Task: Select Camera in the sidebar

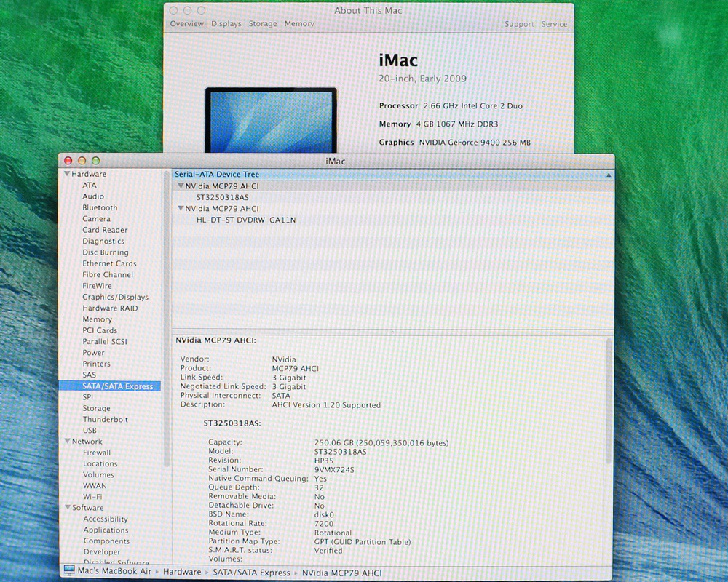Action: 96,218
